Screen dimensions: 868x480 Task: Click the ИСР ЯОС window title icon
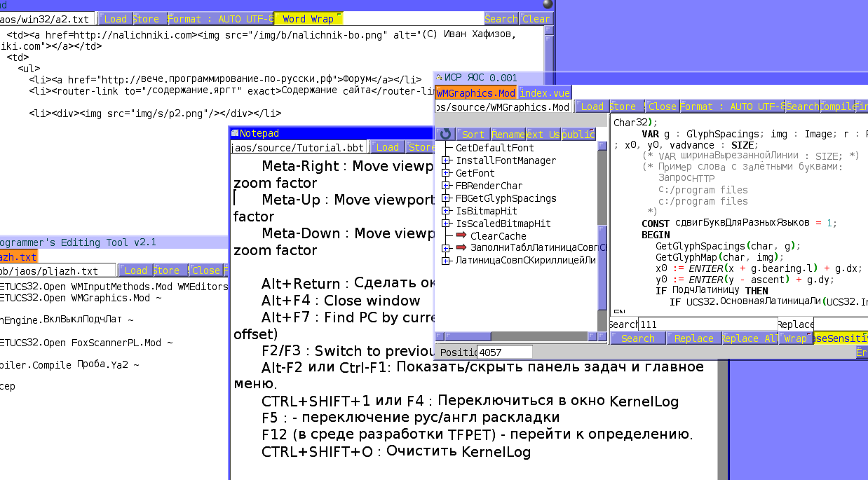pyautogui.click(x=439, y=78)
